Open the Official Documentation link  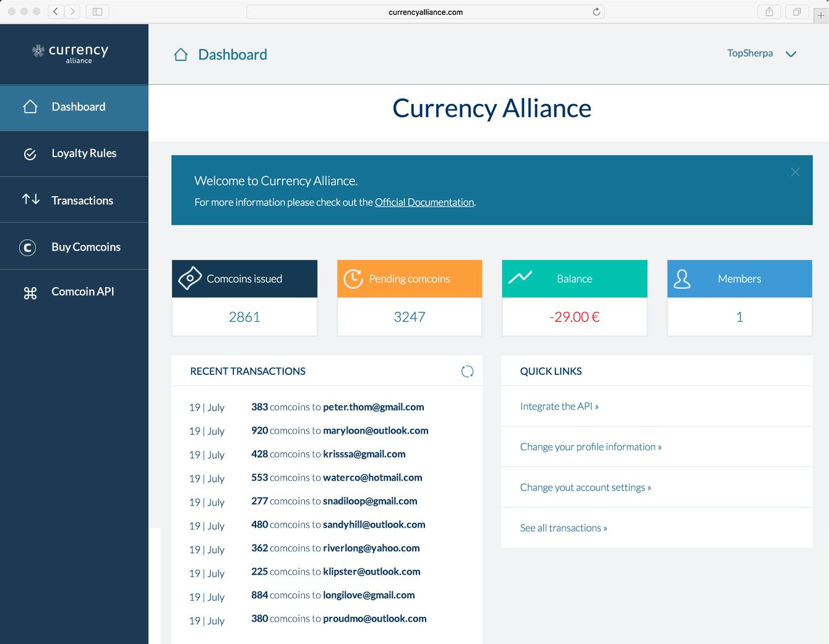pyautogui.click(x=424, y=202)
